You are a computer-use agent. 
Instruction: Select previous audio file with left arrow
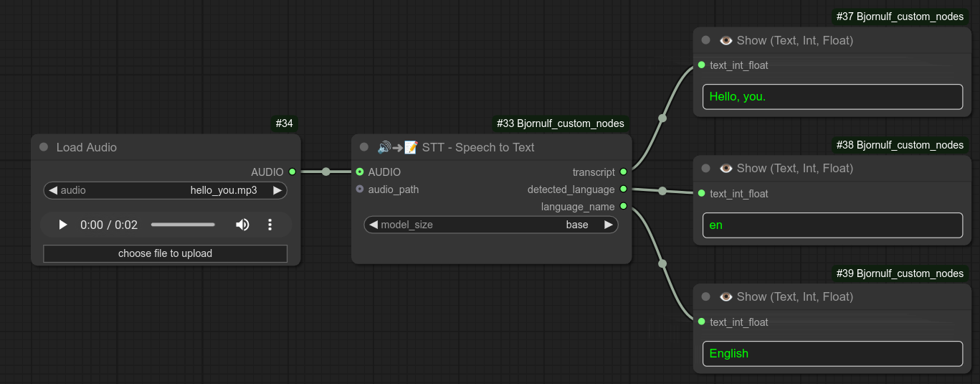click(53, 190)
